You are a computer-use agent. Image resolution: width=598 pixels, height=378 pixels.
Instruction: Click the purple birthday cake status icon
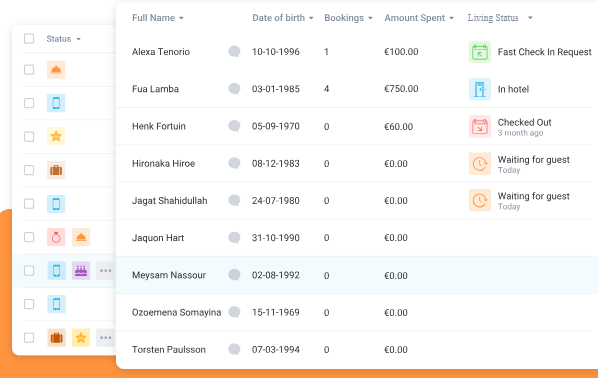tap(81, 271)
